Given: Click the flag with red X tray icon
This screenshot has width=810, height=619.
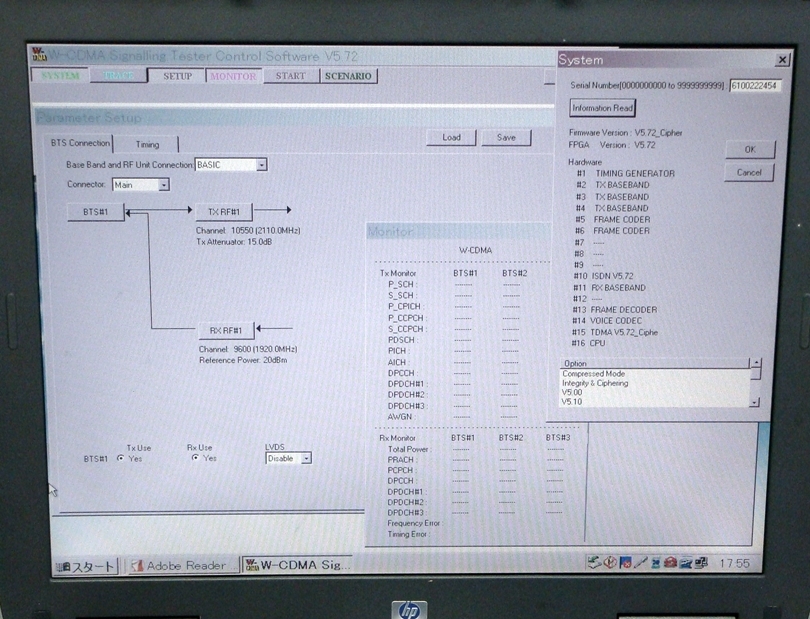Looking at the screenshot, I should point(625,563).
